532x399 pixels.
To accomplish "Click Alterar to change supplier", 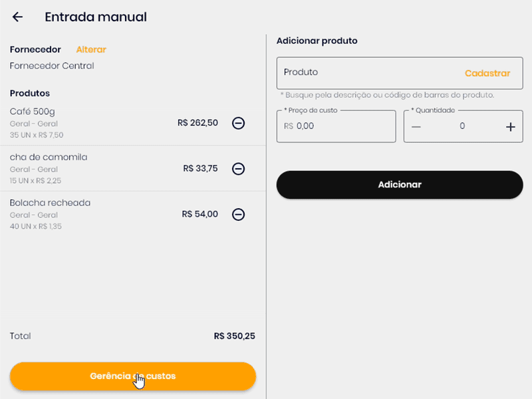I will click(x=91, y=49).
